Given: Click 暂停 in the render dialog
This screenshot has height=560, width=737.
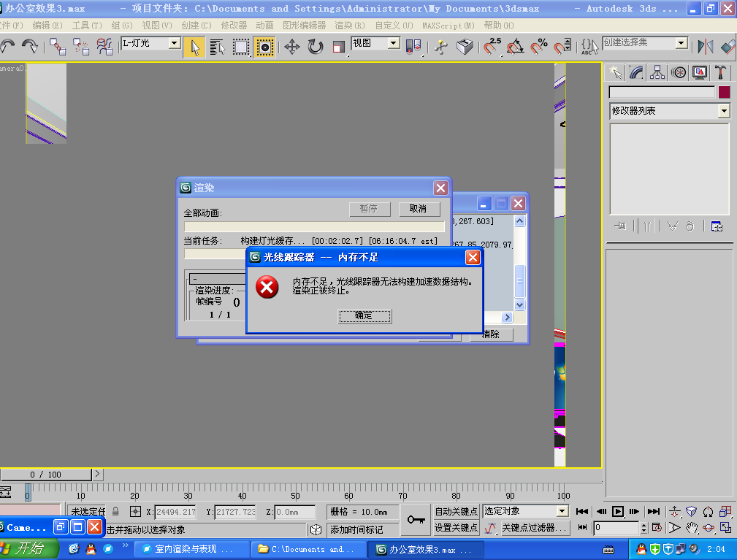Looking at the screenshot, I should pos(370,209).
